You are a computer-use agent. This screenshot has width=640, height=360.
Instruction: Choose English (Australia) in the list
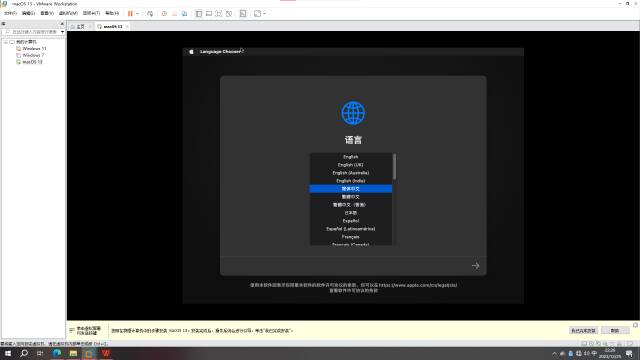pyautogui.click(x=351, y=173)
